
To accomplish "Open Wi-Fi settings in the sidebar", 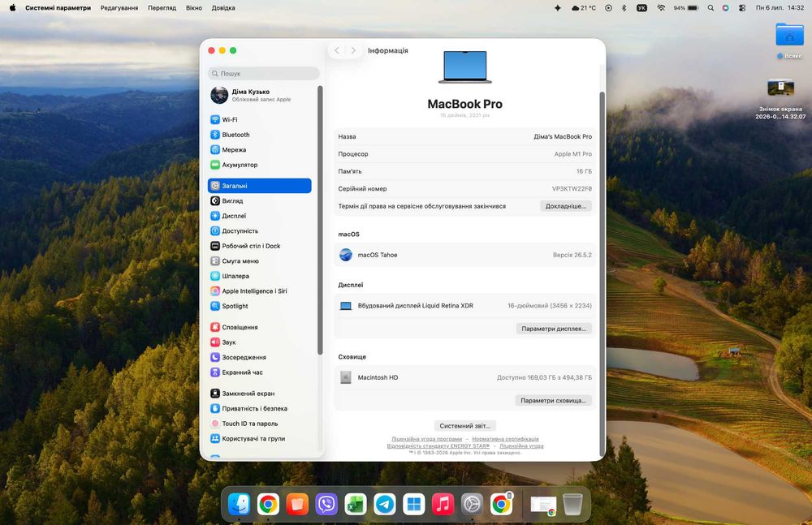I will [x=260, y=119].
